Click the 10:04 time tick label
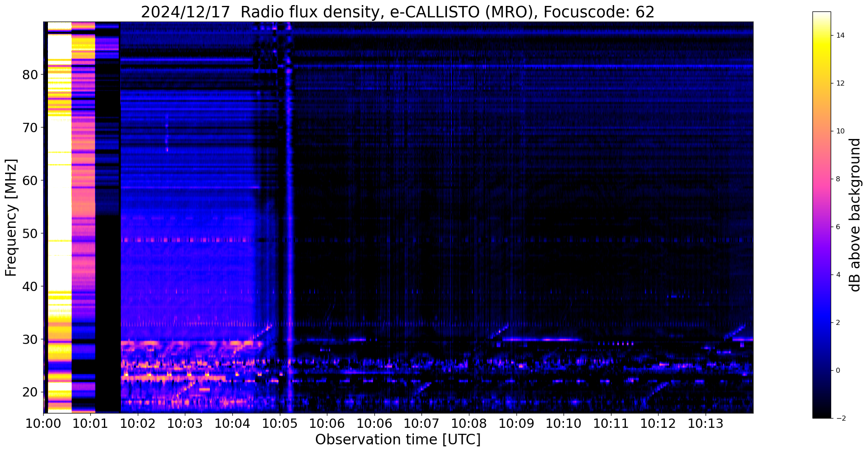Image resolution: width=868 pixels, height=452 pixels. 232,424
